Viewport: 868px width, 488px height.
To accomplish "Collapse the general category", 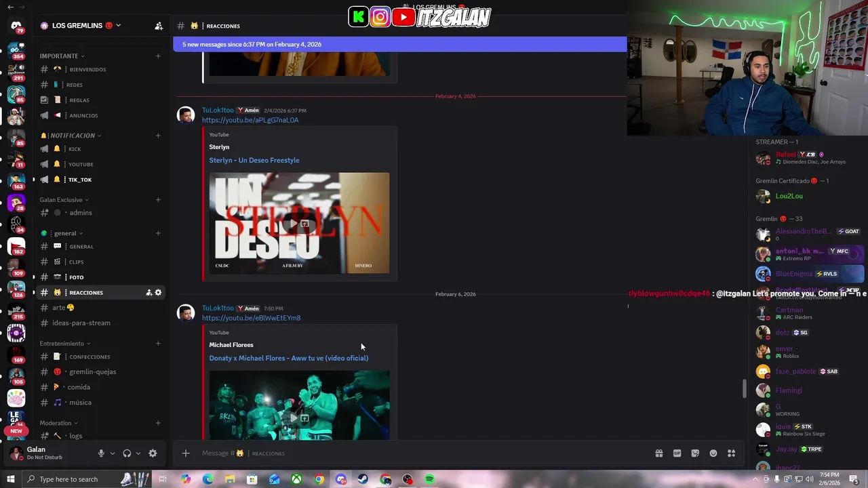I will (62, 233).
